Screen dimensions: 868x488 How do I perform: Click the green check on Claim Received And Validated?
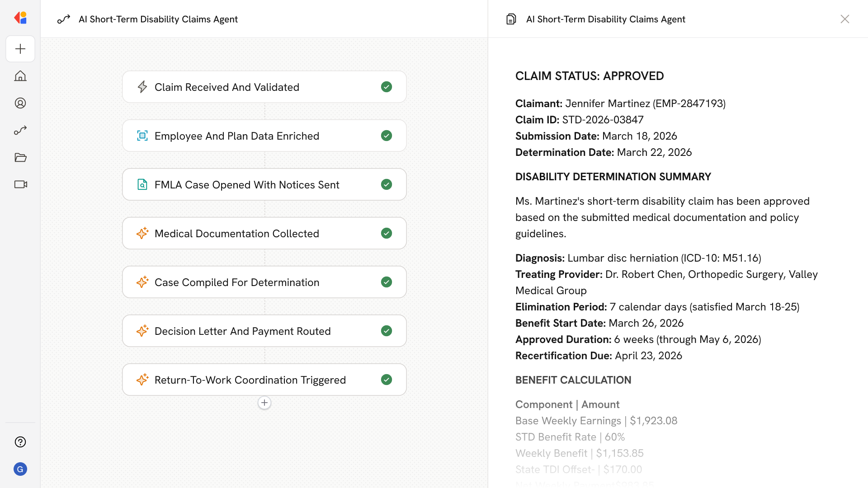tap(386, 87)
